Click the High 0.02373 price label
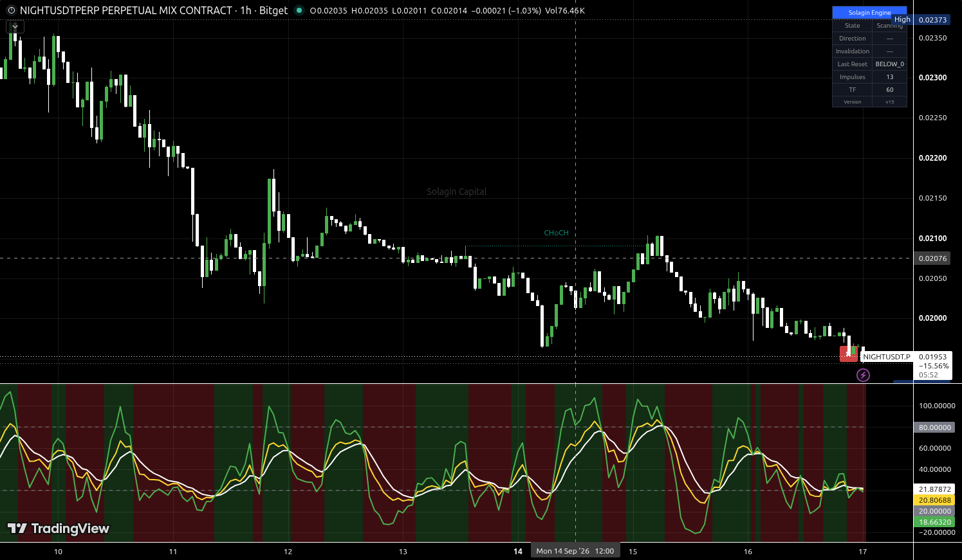 (921, 20)
